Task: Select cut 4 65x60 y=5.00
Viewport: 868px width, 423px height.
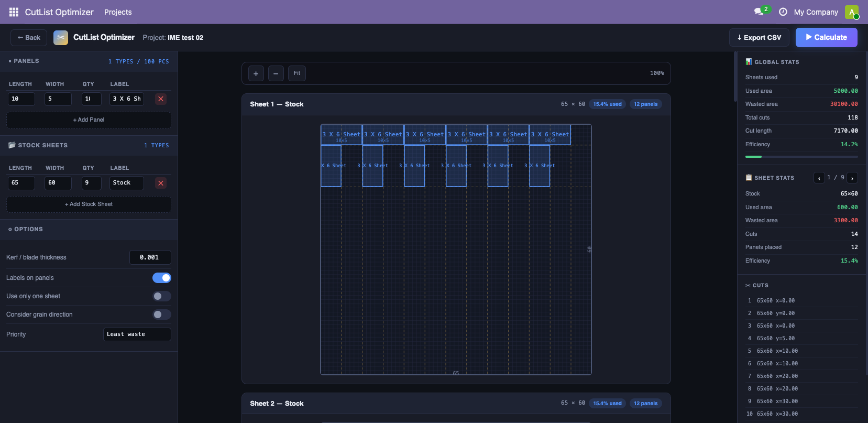Action: click(801, 339)
